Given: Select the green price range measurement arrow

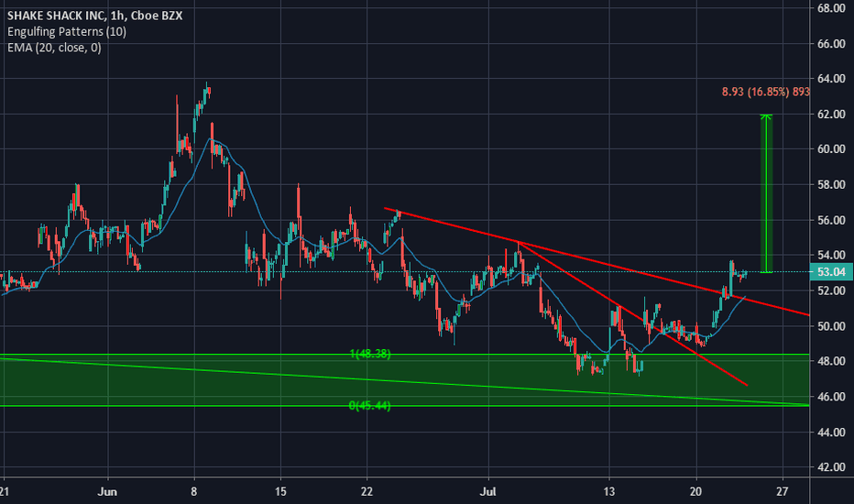Looking at the screenshot, I should coord(766,193).
